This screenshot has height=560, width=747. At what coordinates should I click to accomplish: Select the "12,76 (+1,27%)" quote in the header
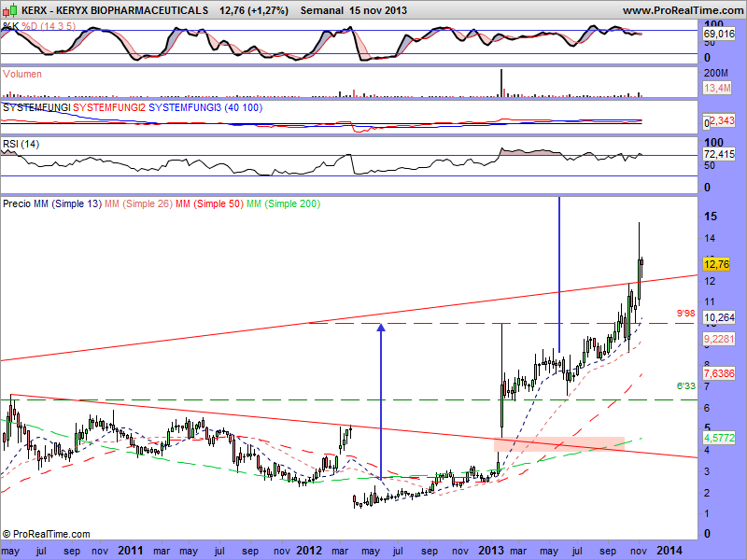254,10
